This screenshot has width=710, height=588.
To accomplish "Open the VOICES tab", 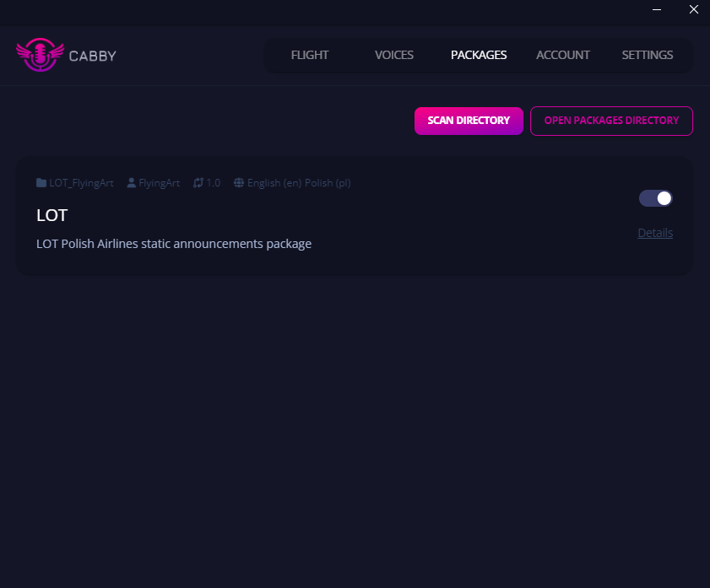I will 394,55.
